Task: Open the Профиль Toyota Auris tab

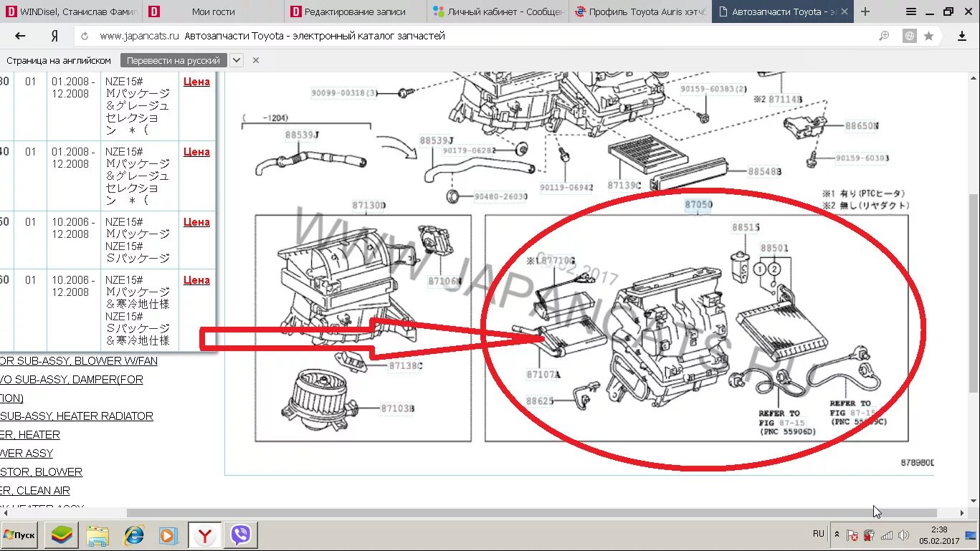Action: pyautogui.click(x=640, y=11)
